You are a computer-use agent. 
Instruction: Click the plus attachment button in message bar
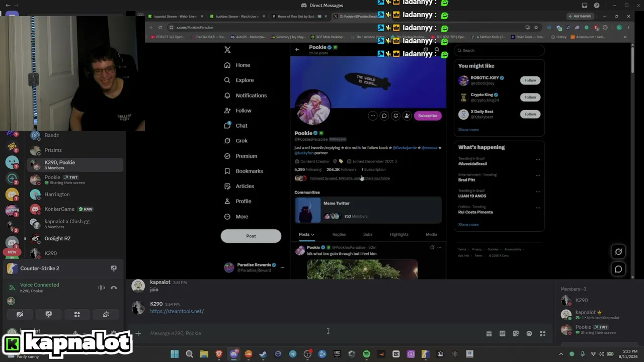(138, 333)
